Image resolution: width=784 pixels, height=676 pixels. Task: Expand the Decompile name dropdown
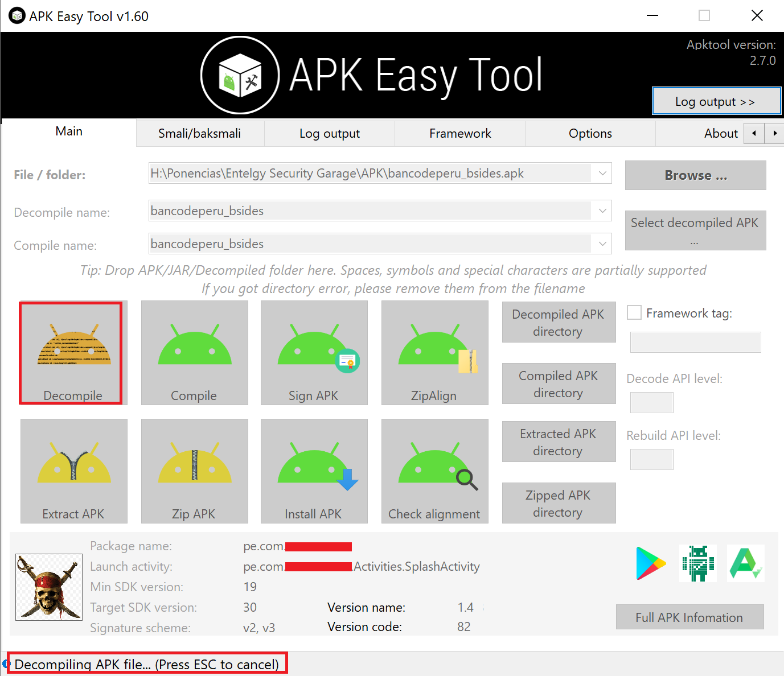tap(602, 211)
